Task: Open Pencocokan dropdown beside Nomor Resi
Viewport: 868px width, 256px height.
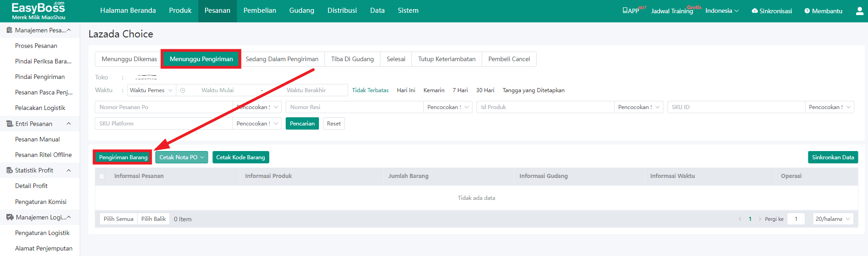Action: click(x=447, y=107)
